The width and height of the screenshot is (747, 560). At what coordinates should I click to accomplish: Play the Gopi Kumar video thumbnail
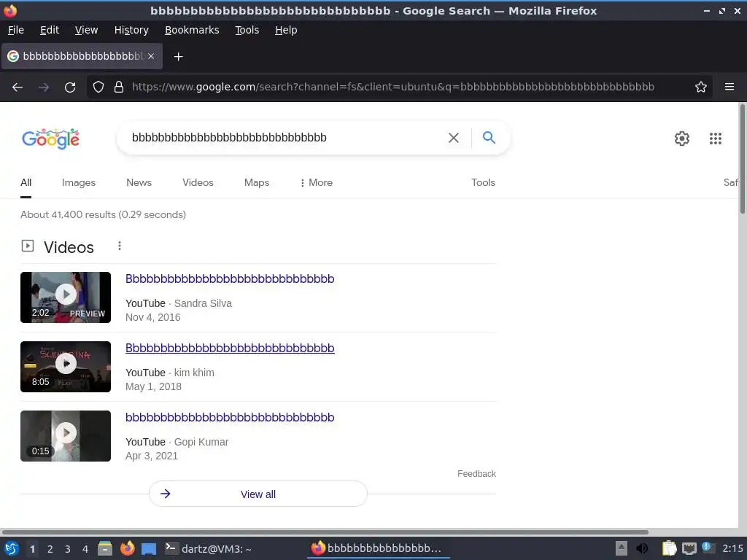pos(66,436)
